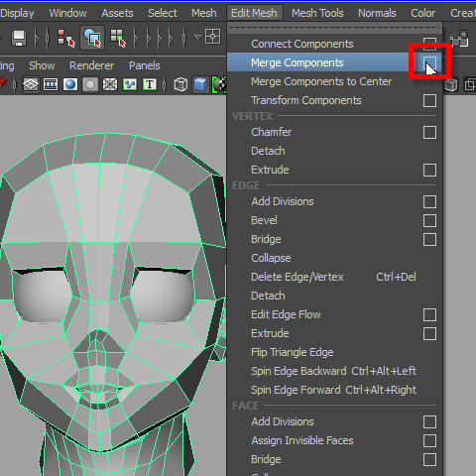Activate Select by hierarchy mode icon
This screenshot has width=476, height=476.
click(65, 38)
